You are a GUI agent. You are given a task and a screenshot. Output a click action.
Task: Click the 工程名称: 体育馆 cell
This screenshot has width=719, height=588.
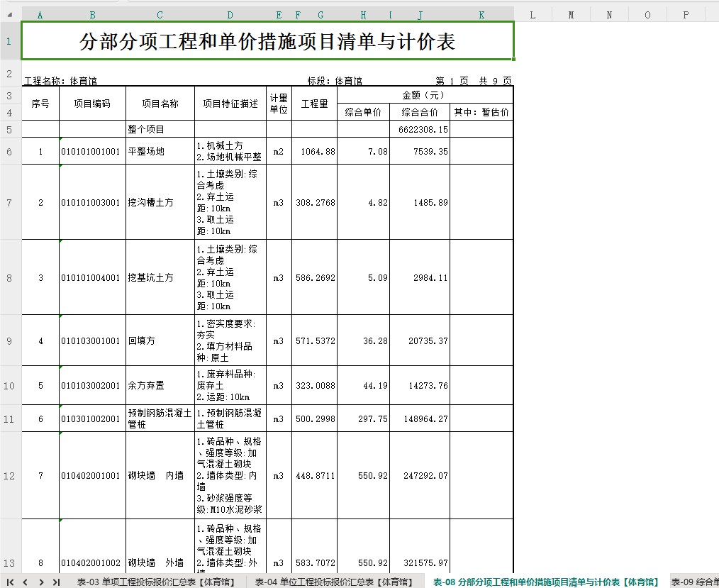coord(60,81)
